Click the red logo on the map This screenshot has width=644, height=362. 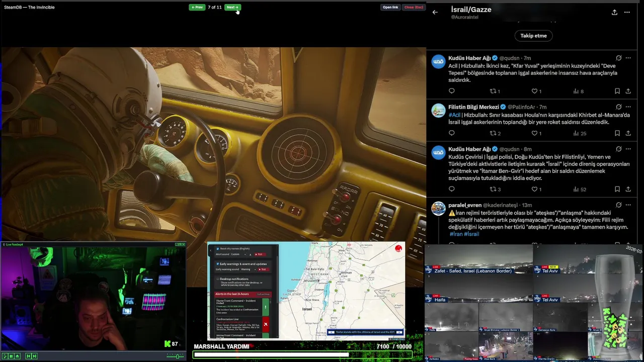click(x=398, y=248)
